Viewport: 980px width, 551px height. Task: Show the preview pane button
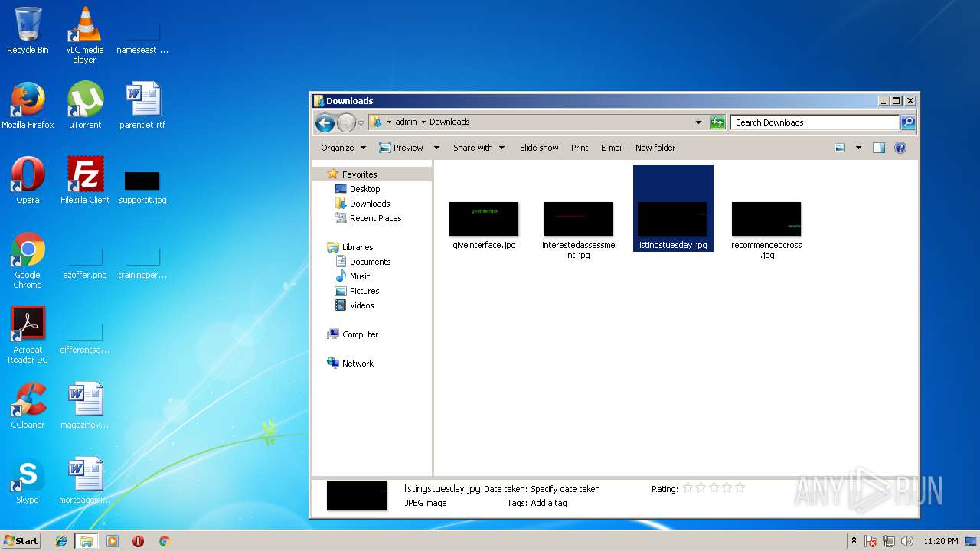pyautogui.click(x=879, y=148)
